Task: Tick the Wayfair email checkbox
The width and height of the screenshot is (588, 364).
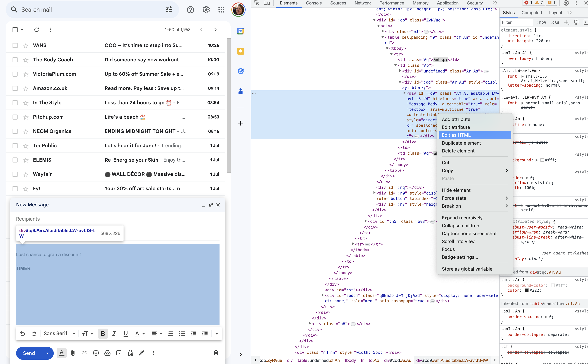Action: coord(15,174)
